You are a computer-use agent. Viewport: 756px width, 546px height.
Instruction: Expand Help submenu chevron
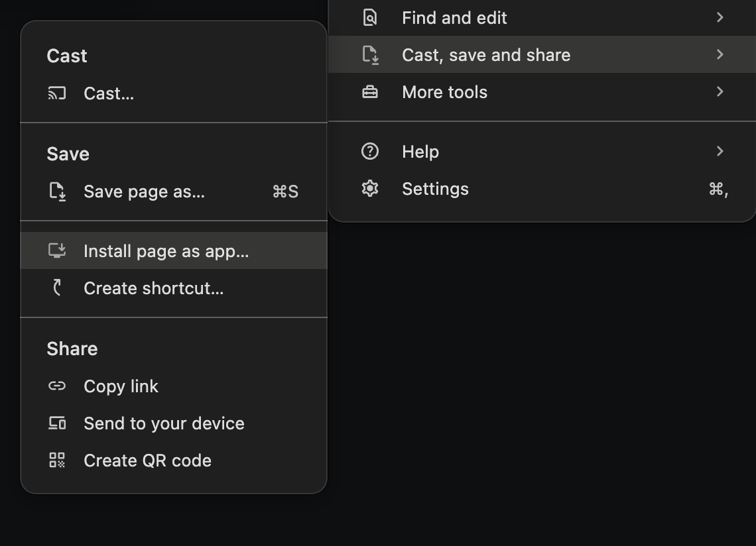click(720, 151)
